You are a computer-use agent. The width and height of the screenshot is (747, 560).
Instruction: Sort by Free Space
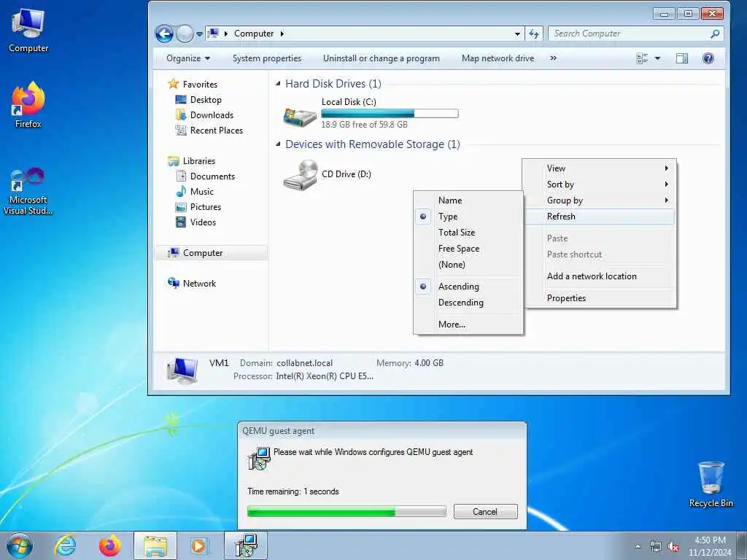[x=468, y=249]
